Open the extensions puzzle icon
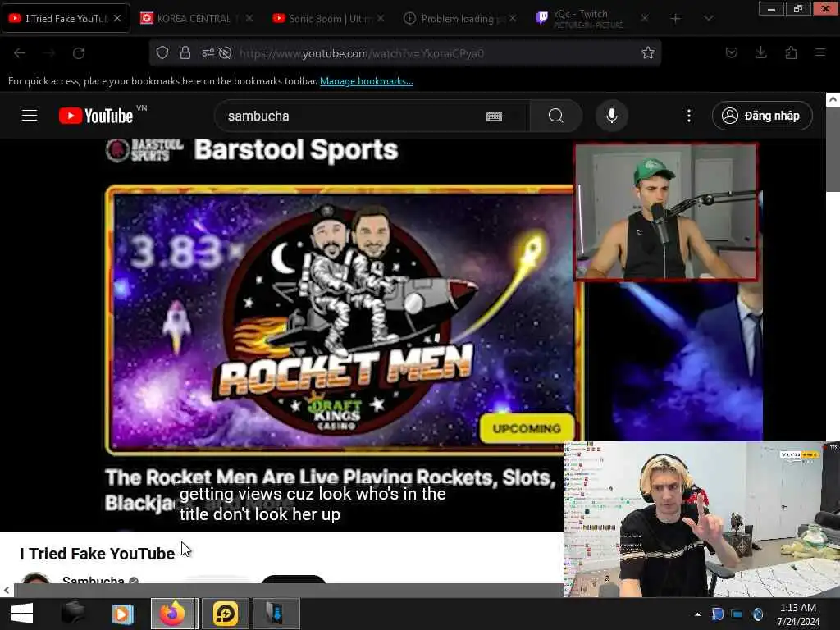Screen dimensions: 840x630 click(x=792, y=52)
